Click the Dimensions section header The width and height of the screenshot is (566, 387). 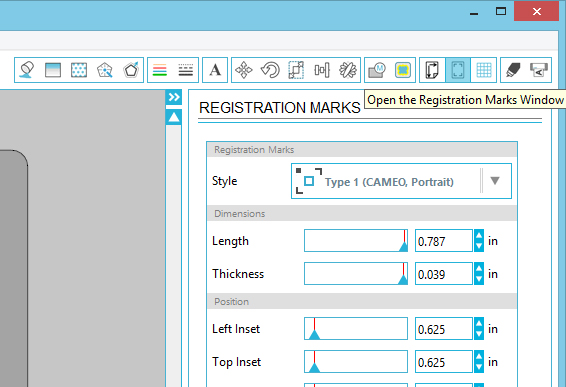362,213
